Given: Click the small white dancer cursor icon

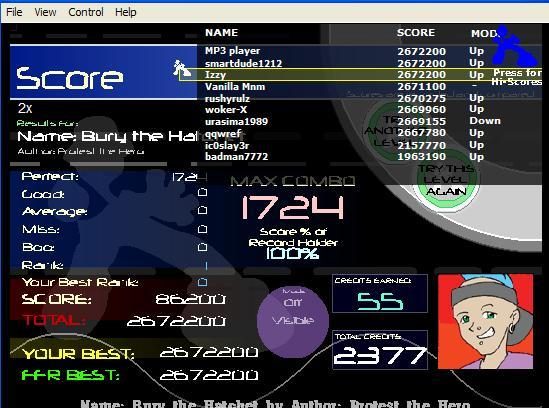Looking at the screenshot, I should coord(182,68).
